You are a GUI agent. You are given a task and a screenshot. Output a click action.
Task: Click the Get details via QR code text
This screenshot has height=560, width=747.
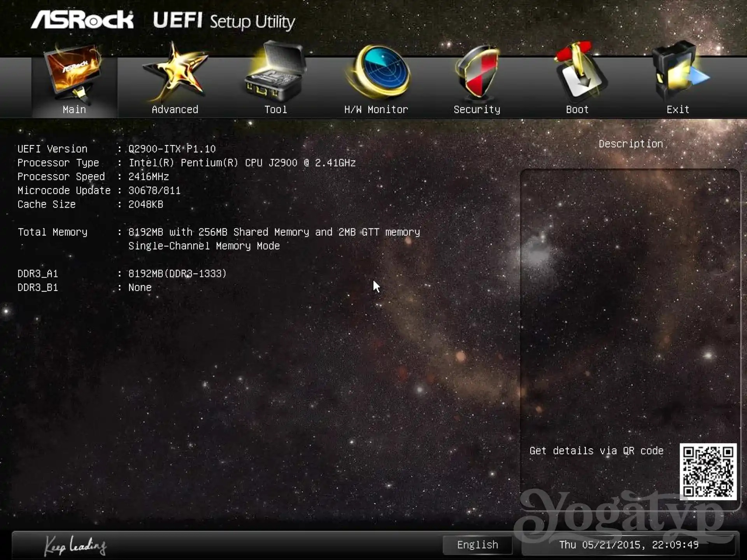596,451
